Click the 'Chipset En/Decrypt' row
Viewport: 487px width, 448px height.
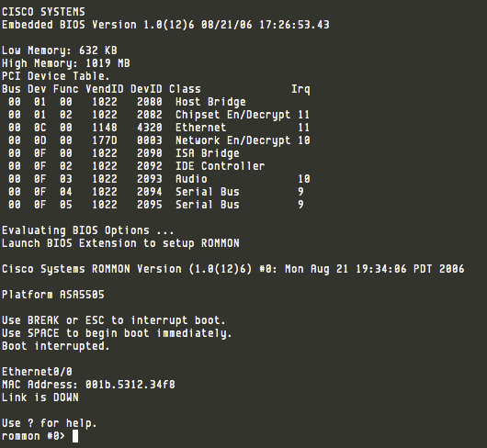point(159,115)
